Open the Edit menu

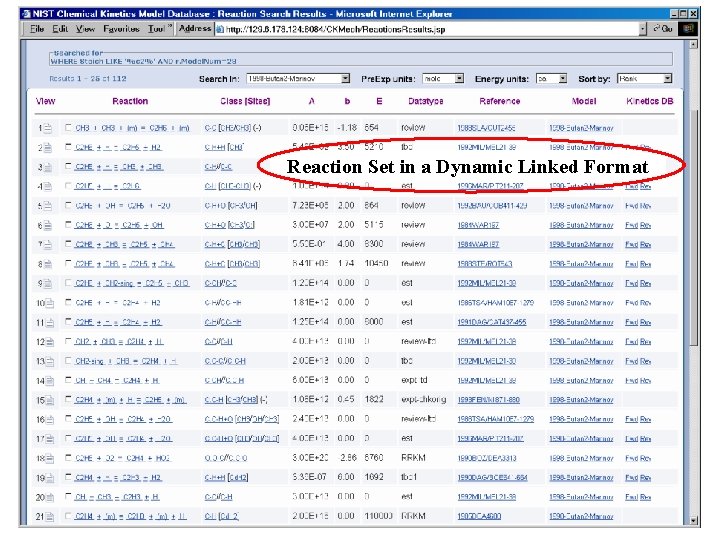[60, 29]
